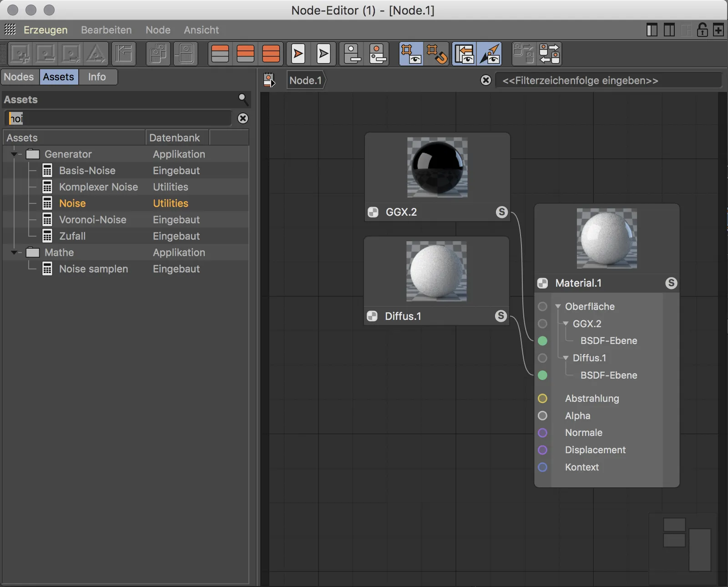
Task: Toggle the snap magnet icon
Action: (437, 54)
